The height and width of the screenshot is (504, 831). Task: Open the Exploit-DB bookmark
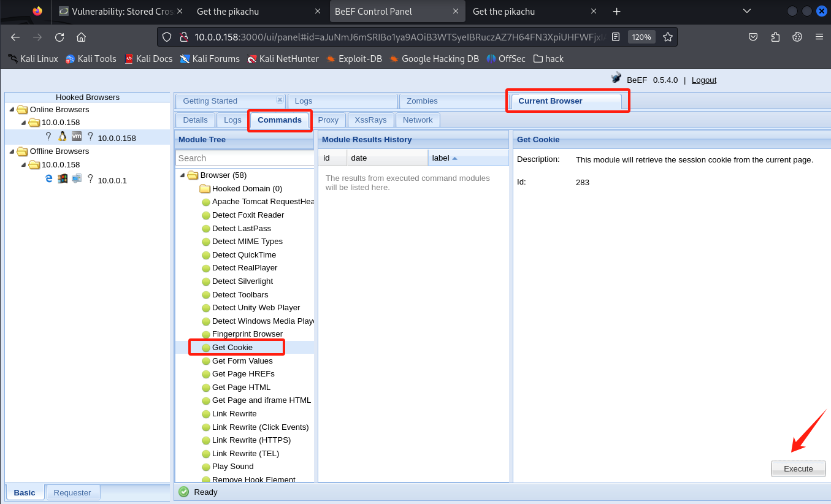coord(354,59)
